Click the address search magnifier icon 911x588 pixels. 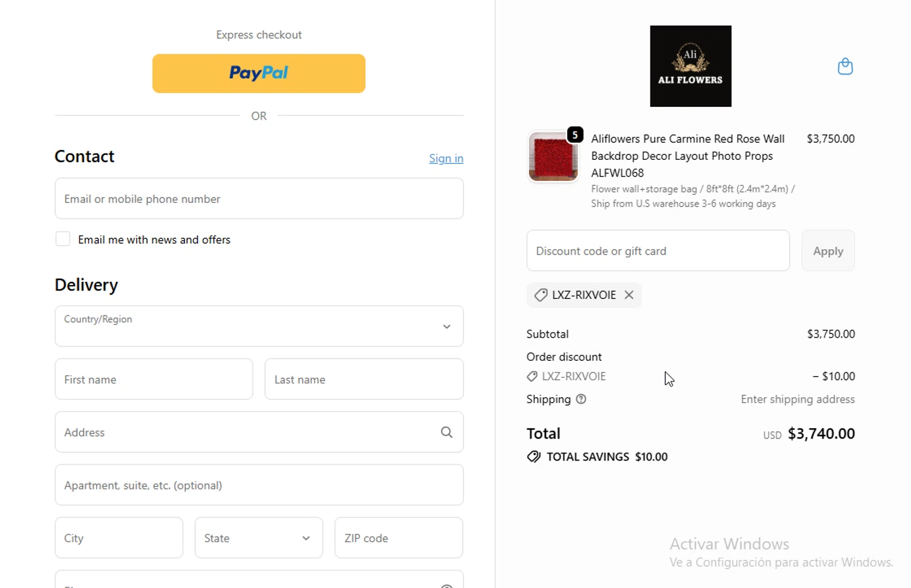tap(446, 432)
